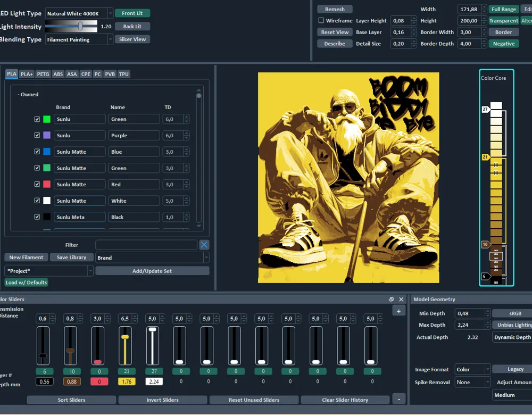Click the Remesh button
The image size is (532, 415).
coord(335,9)
